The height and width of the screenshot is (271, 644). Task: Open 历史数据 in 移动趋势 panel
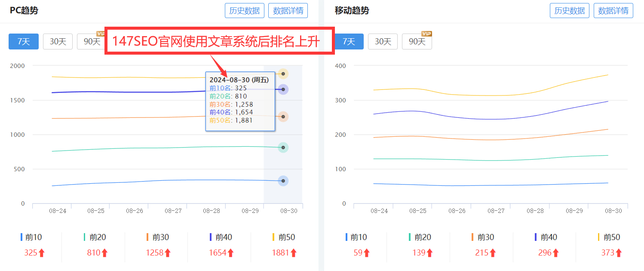pos(570,11)
